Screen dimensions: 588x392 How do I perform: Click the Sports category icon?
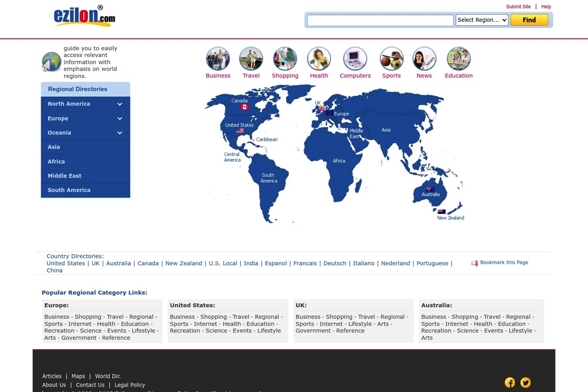[x=391, y=58]
